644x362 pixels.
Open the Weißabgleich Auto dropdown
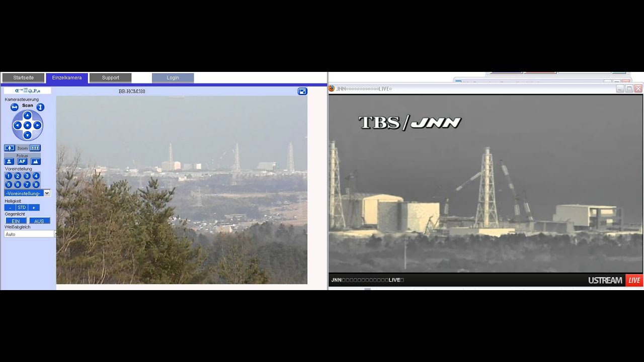[x=29, y=234]
